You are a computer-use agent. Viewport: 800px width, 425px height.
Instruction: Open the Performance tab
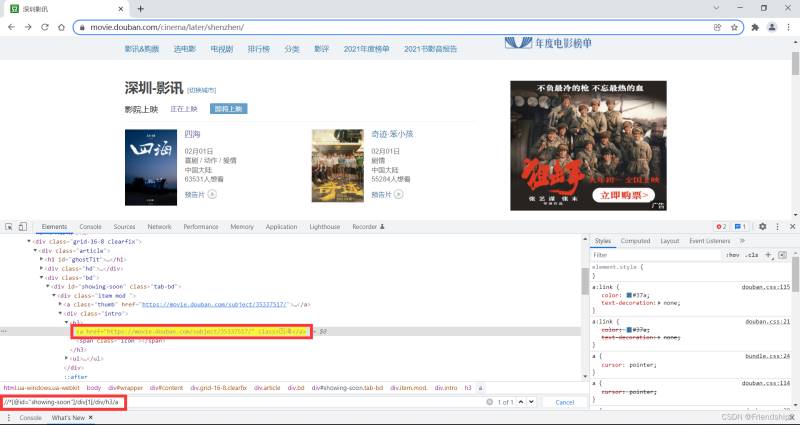tap(201, 227)
